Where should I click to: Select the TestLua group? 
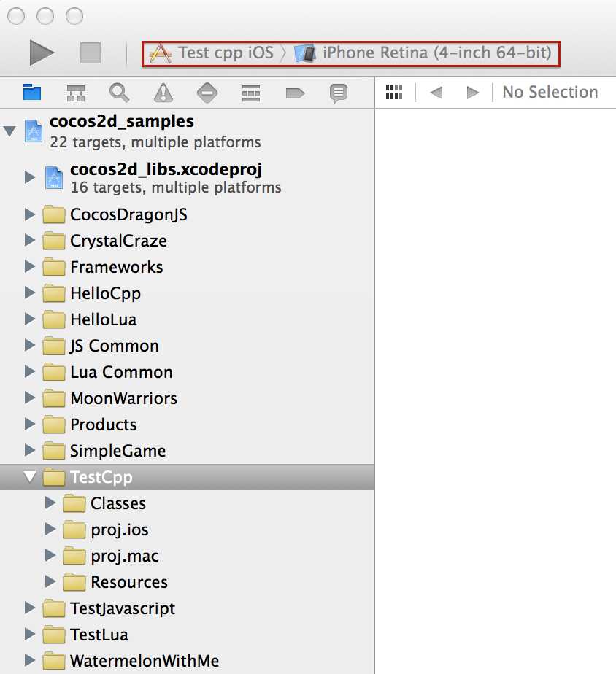[187, 634]
